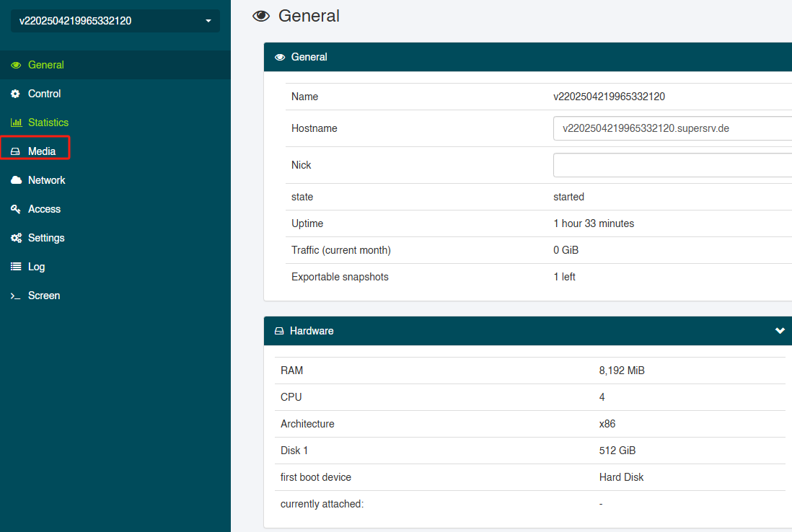Open the Access section
Image resolution: width=792 pixels, height=532 pixels.
pos(44,209)
